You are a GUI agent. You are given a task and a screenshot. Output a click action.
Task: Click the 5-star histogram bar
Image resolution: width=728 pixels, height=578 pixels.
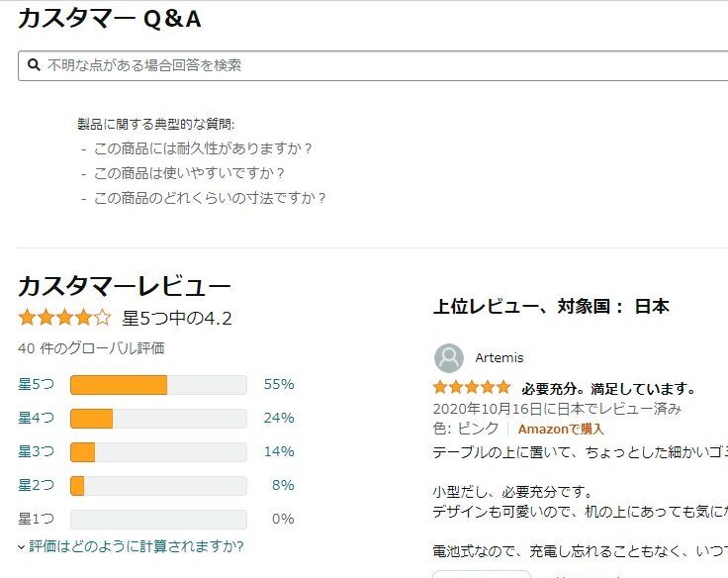(x=158, y=385)
